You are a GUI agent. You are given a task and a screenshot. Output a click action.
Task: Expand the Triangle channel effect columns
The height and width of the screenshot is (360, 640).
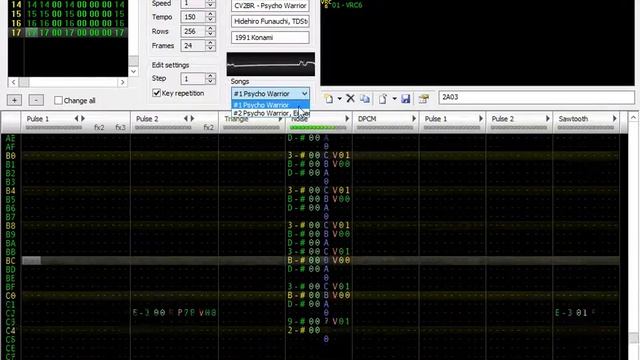coord(280,119)
